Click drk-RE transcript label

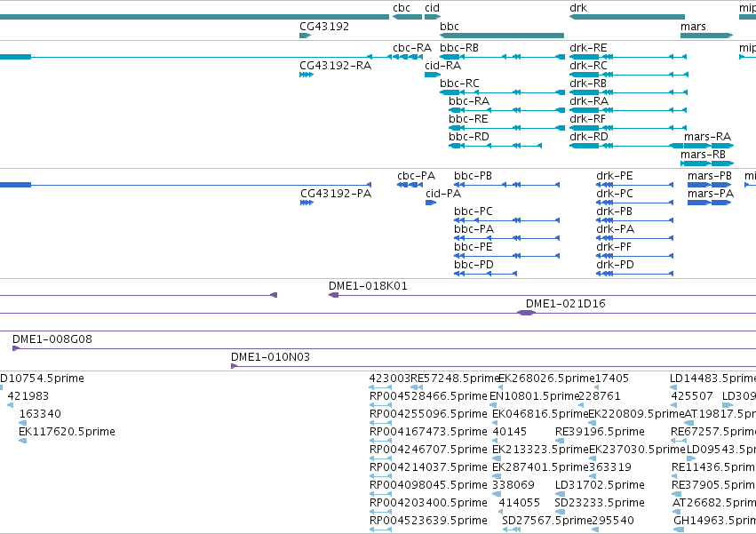point(588,48)
